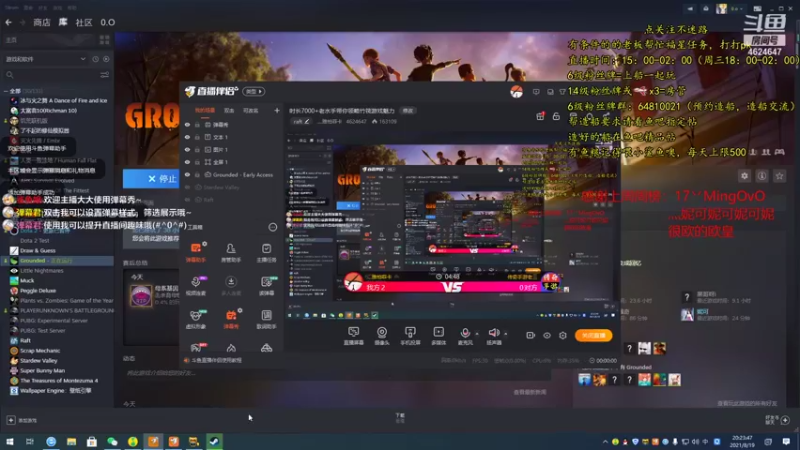Click the ready-to-play icon in Steam sidebar
Screen dimensions: 800x450
[x=106, y=59]
